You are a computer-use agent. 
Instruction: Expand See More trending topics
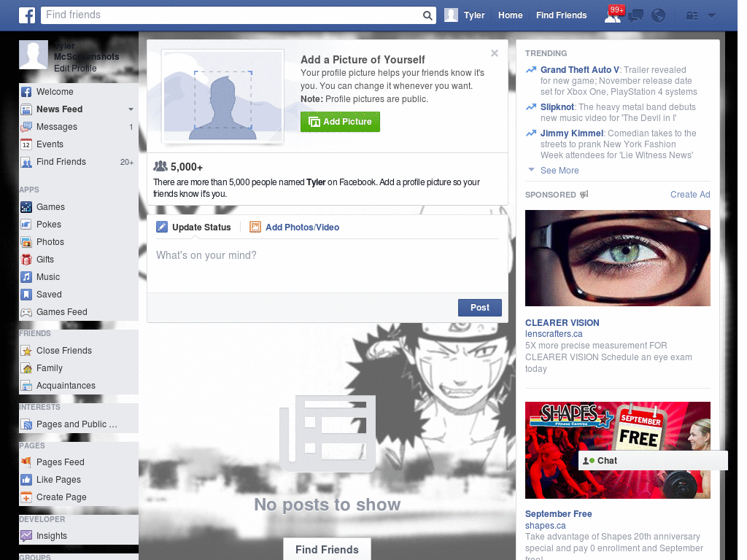pos(560,171)
